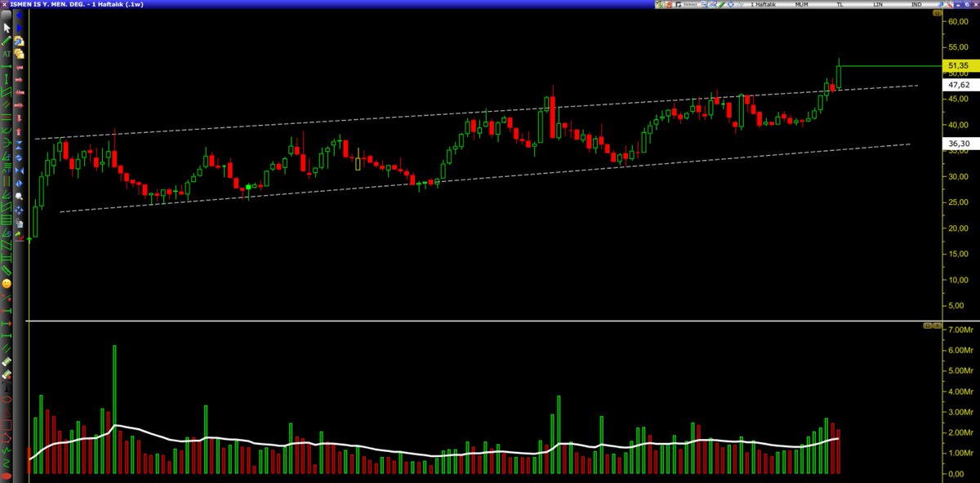Click the 4.00Mr volume axis label
This screenshot has height=483, width=980.
(x=959, y=392)
